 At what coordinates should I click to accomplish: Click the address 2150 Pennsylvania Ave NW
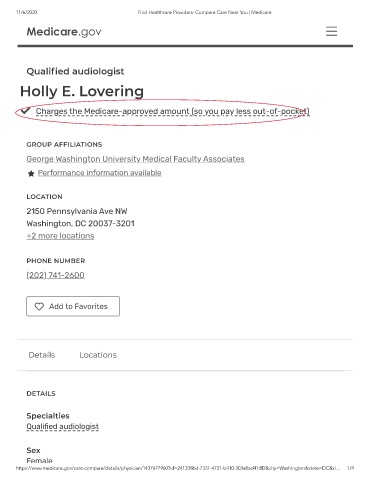pos(77,211)
